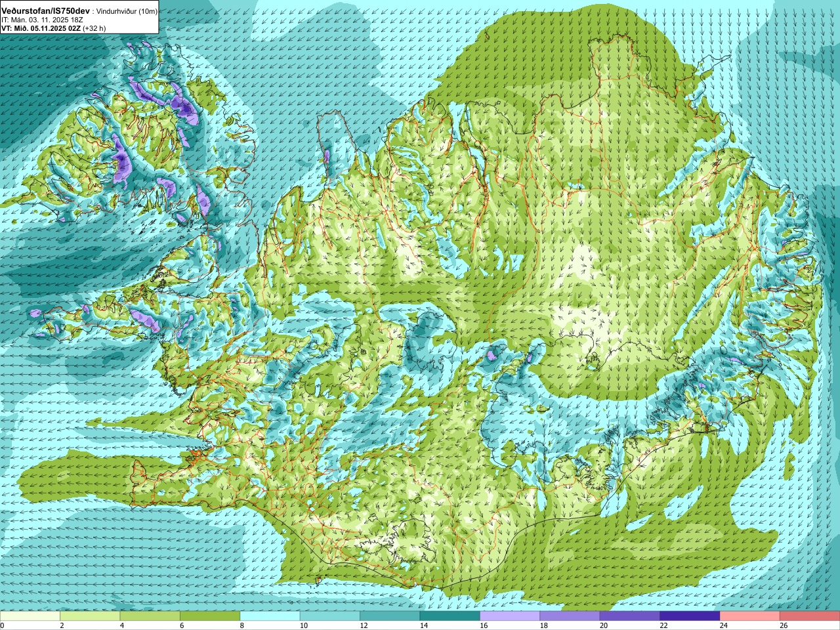
Task: Click the legend scale label 16
Action: pos(484,625)
